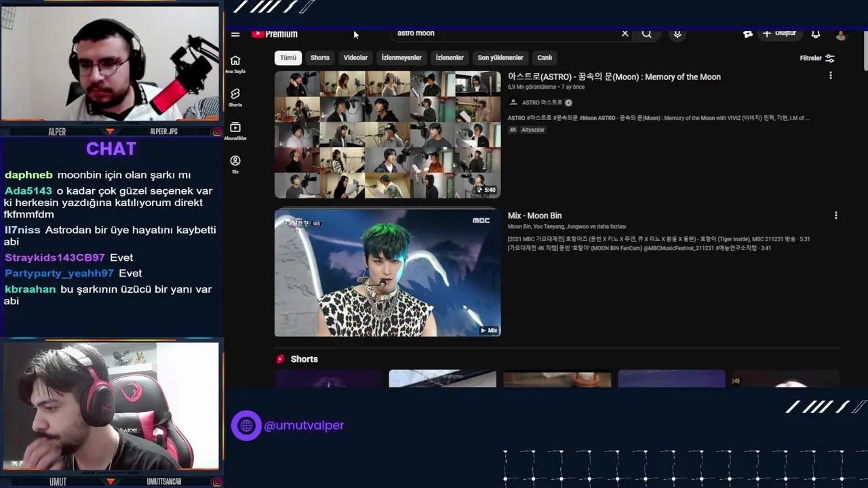Open the YouTube hamburger menu
Image resolution: width=868 pixels, height=488 pixels.
click(x=235, y=34)
